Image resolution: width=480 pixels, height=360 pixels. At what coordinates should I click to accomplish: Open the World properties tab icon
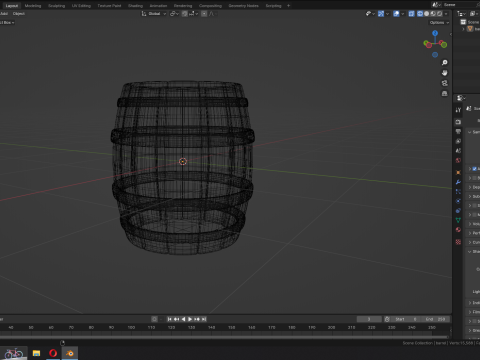point(458,161)
